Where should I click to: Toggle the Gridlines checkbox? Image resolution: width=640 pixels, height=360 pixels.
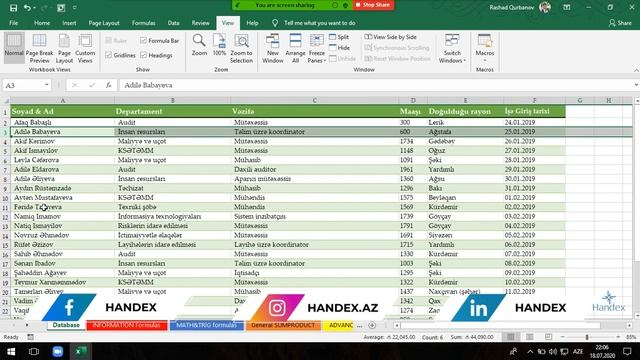[109, 55]
